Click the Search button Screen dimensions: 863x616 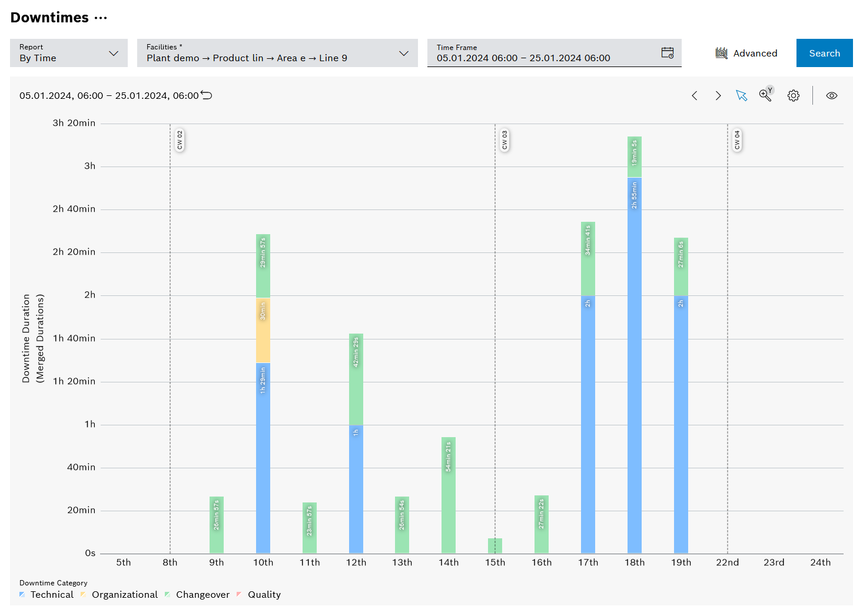(824, 53)
